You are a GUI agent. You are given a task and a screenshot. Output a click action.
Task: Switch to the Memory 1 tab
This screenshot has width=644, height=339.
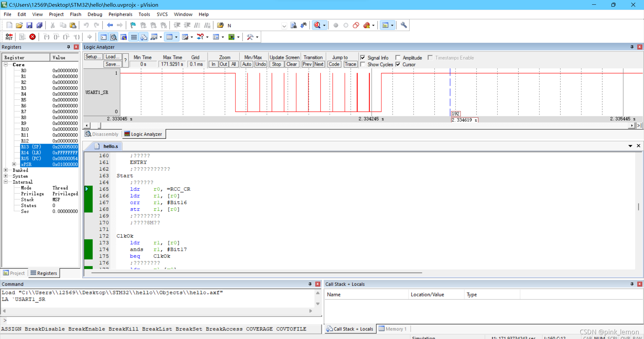pyautogui.click(x=393, y=329)
